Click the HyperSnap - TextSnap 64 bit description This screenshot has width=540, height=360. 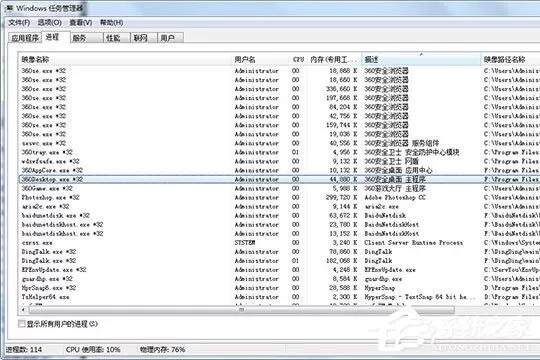pyautogui.click(x=420, y=297)
